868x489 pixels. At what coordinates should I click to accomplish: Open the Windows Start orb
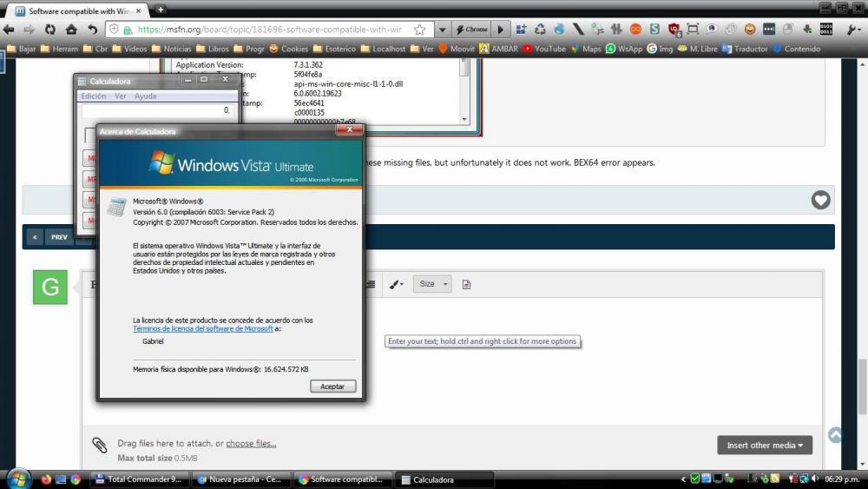point(18,479)
